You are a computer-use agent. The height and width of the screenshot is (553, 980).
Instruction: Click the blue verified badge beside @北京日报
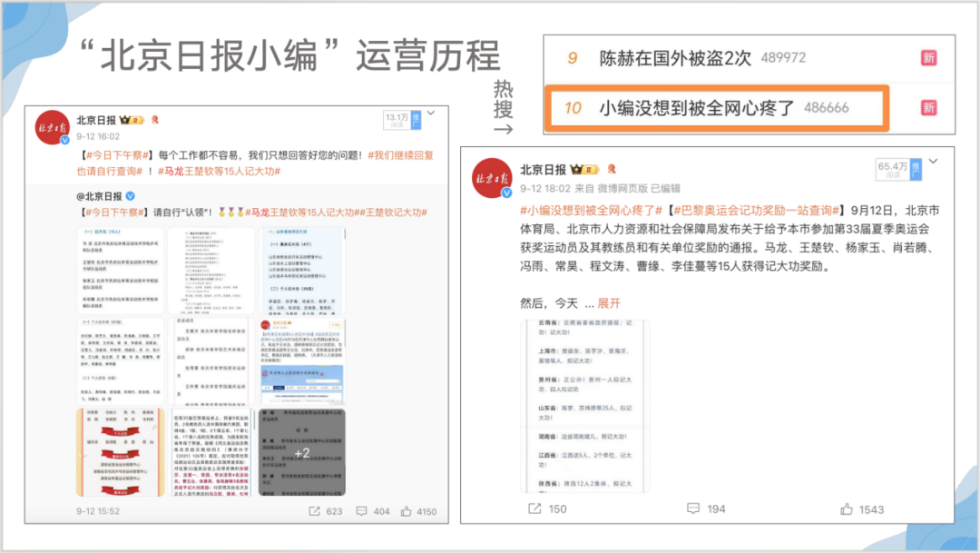click(x=130, y=196)
